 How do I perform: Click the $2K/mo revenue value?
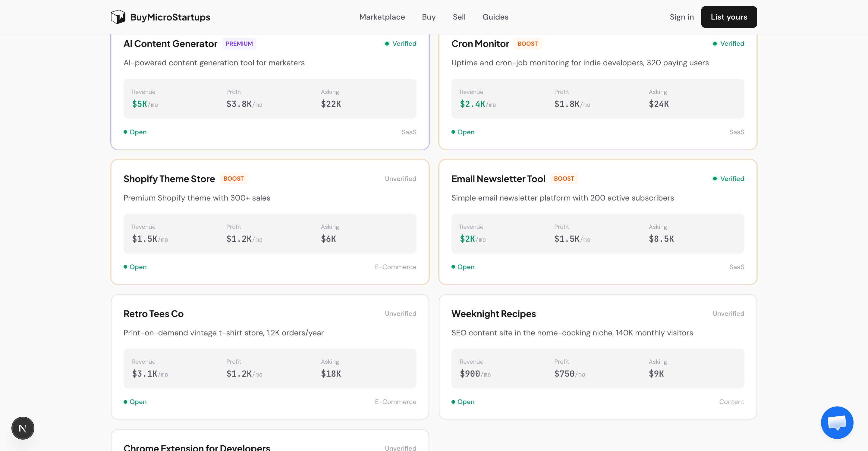(x=473, y=239)
